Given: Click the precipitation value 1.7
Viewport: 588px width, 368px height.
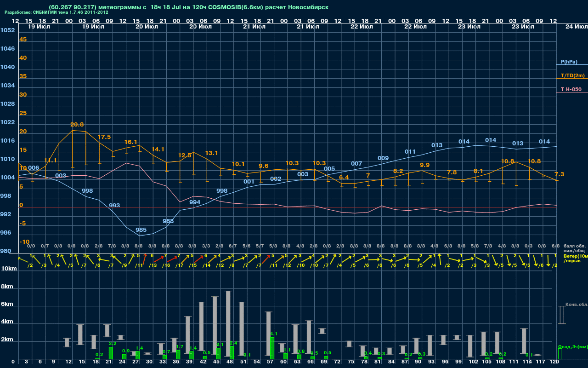Looking at the screenshot, I should (x=180, y=346).
